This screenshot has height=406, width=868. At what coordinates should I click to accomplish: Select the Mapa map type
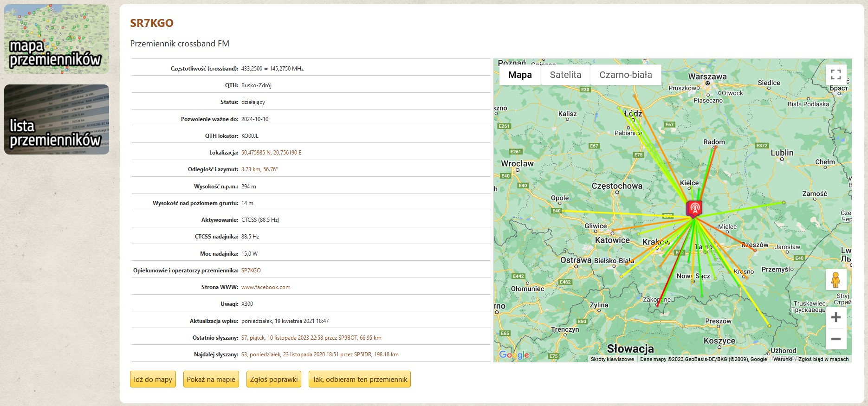click(x=520, y=75)
